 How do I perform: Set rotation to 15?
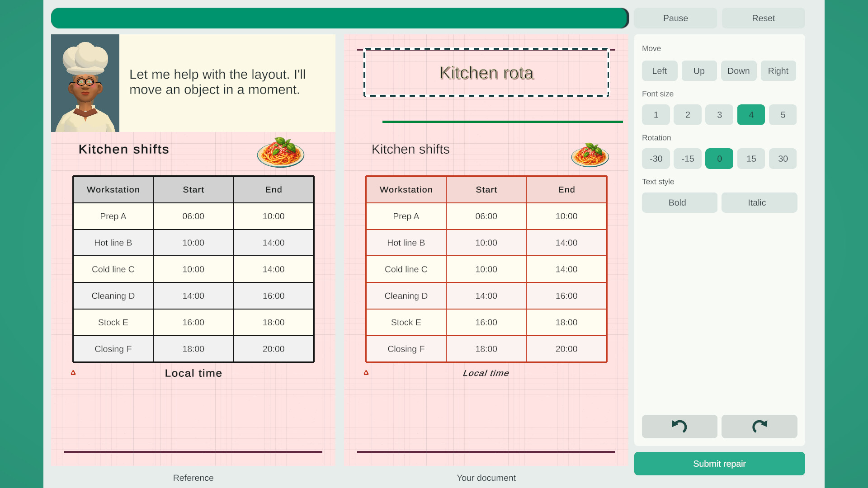click(751, 159)
